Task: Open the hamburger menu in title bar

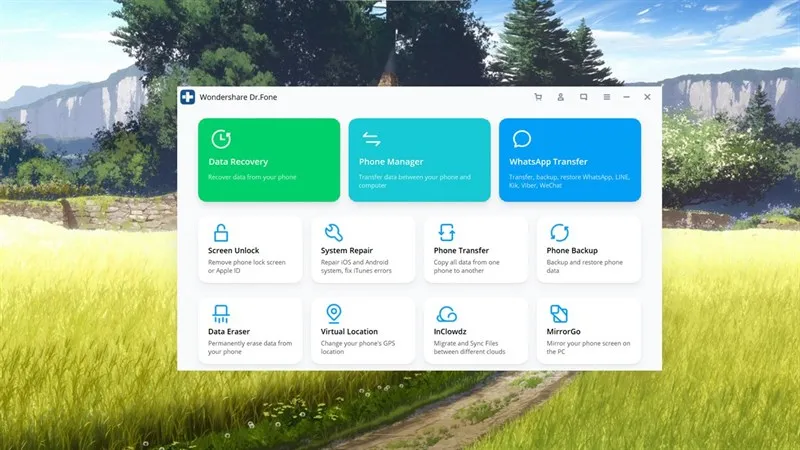Action: (x=606, y=97)
